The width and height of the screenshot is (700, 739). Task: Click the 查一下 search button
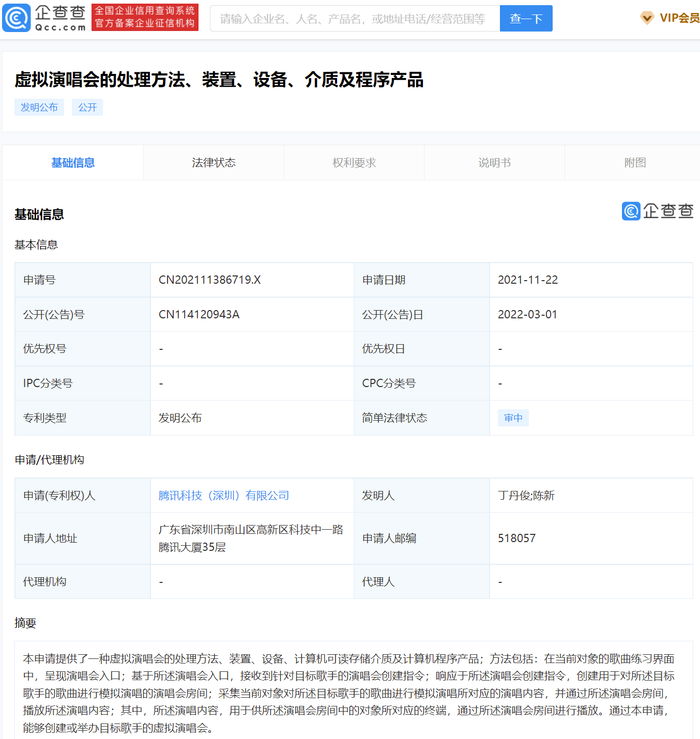[526, 18]
